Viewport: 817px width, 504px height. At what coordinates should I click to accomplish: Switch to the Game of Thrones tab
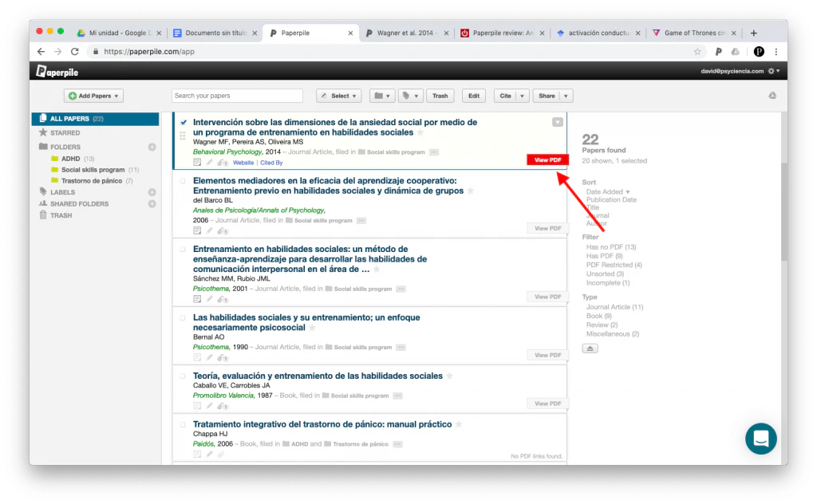pos(694,33)
